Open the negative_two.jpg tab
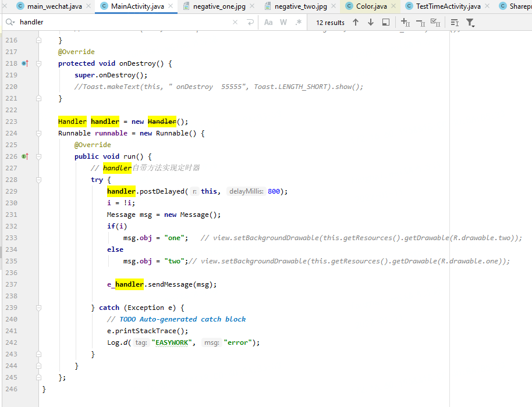The image size is (532, 407). click(x=300, y=6)
